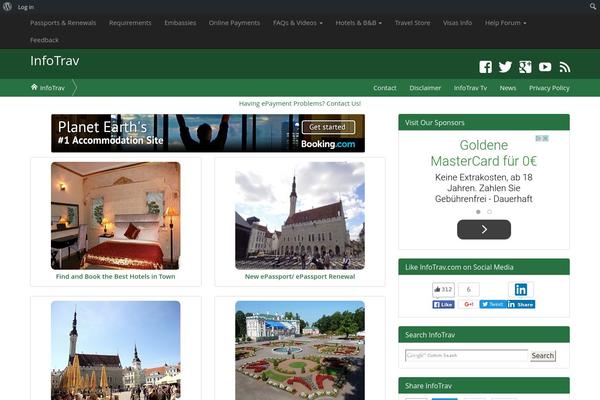Viewport: 600px width, 400px height.
Task: Open the admin bar search icon
Action: tap(593, 7)
